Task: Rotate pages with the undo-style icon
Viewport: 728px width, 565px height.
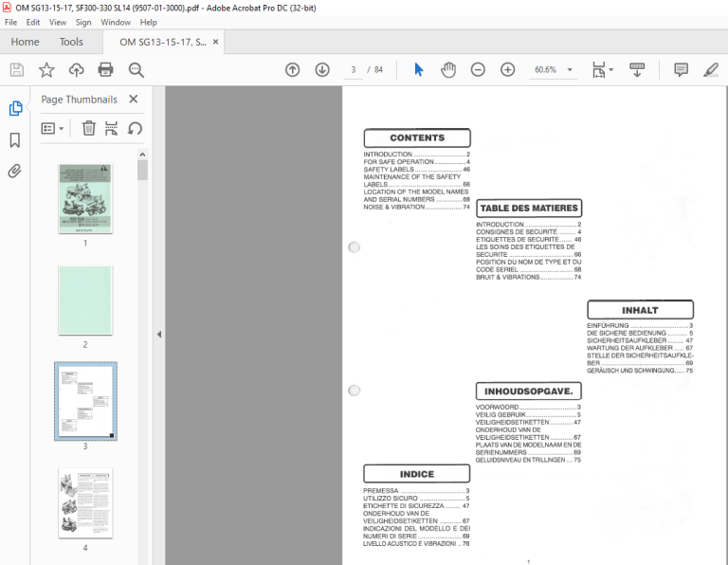Action: [x=135, y=128]
